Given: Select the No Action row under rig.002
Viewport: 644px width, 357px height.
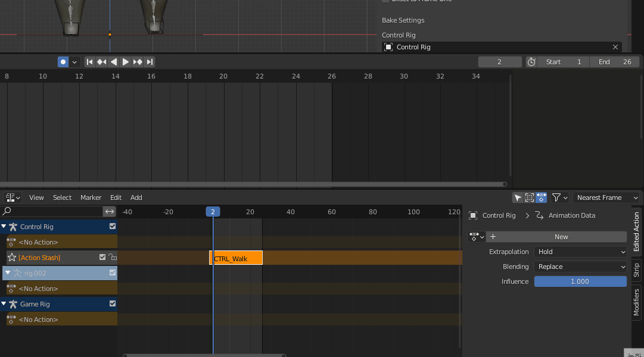Looking at the screenshot, I should coord(61,289).
